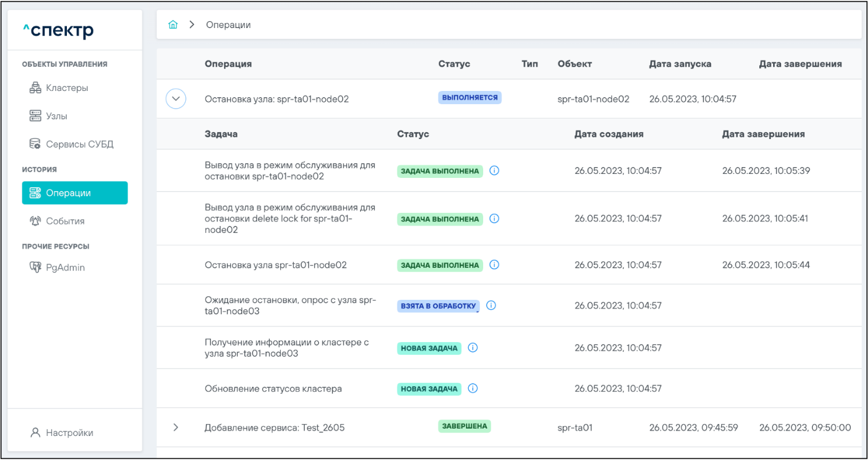Open the События page

click(x=65, y=221)
